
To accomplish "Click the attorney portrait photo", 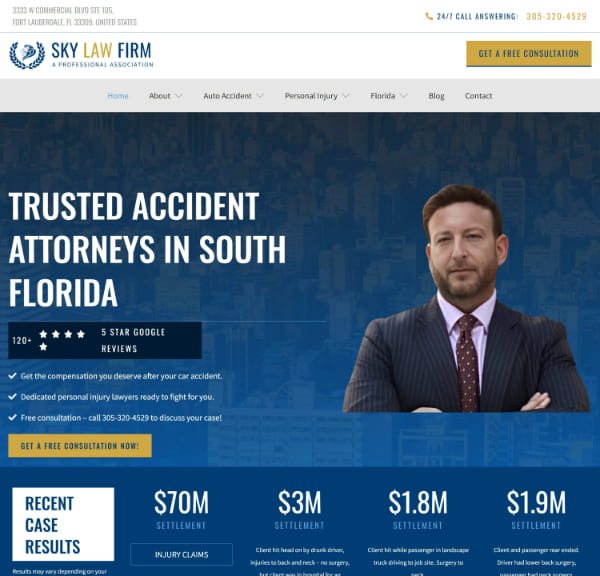I will (x=466, y=299).
